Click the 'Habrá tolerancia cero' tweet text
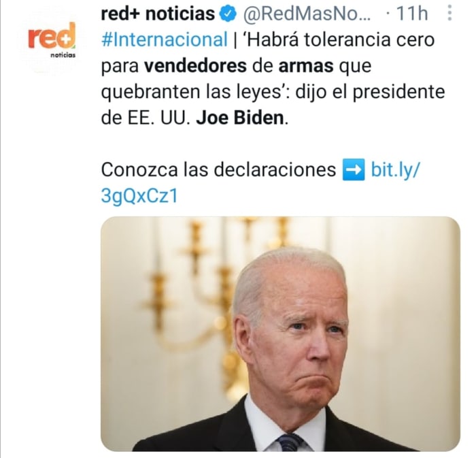Screen dimensions: 476x458 pyautogui.click(x=339, y=39)
